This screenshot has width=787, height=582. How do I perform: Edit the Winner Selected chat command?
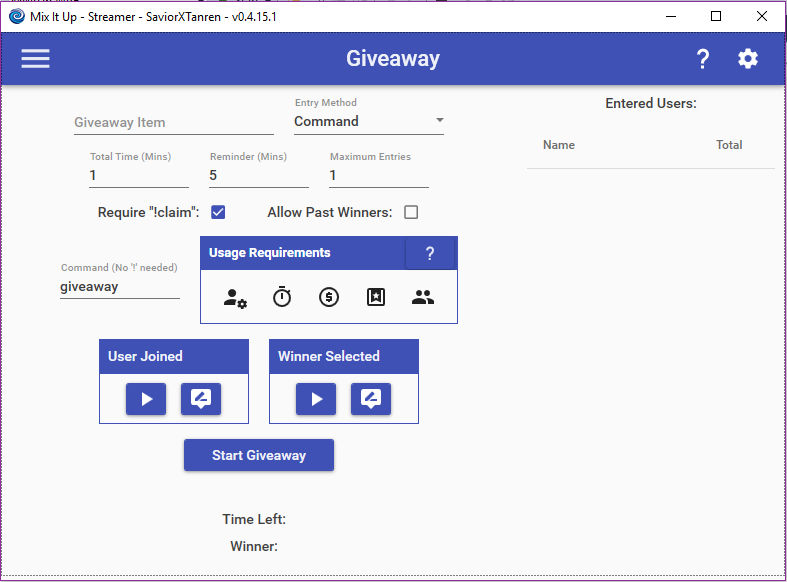coord(371,399)
